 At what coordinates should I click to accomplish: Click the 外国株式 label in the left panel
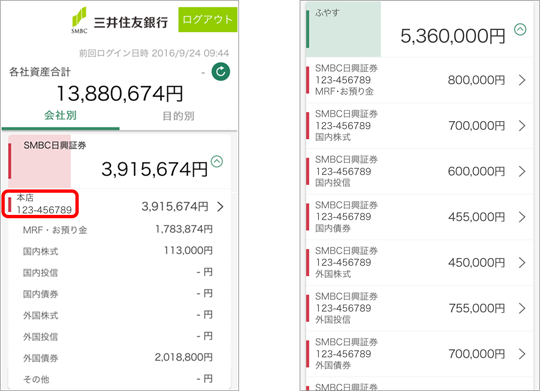(x=40, y=316)
